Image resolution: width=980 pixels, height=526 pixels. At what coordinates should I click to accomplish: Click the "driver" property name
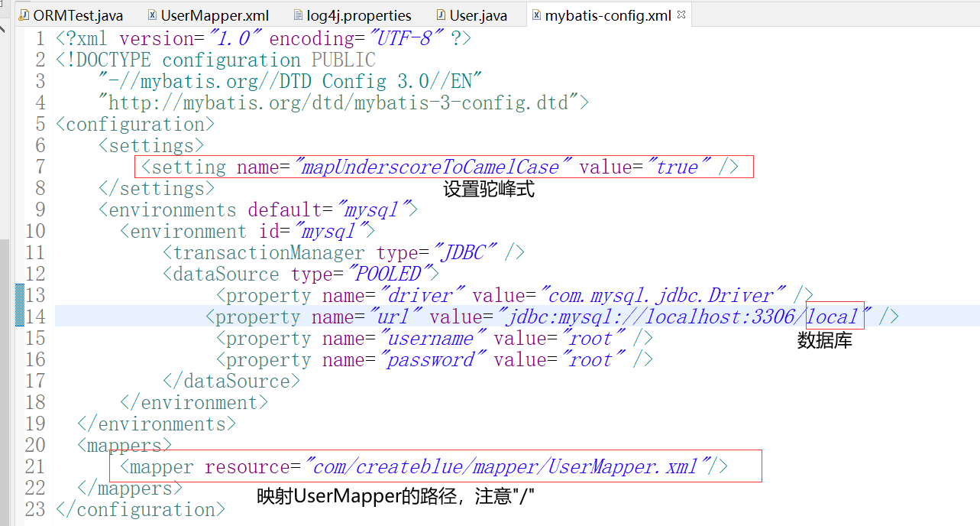pos(422,295)
